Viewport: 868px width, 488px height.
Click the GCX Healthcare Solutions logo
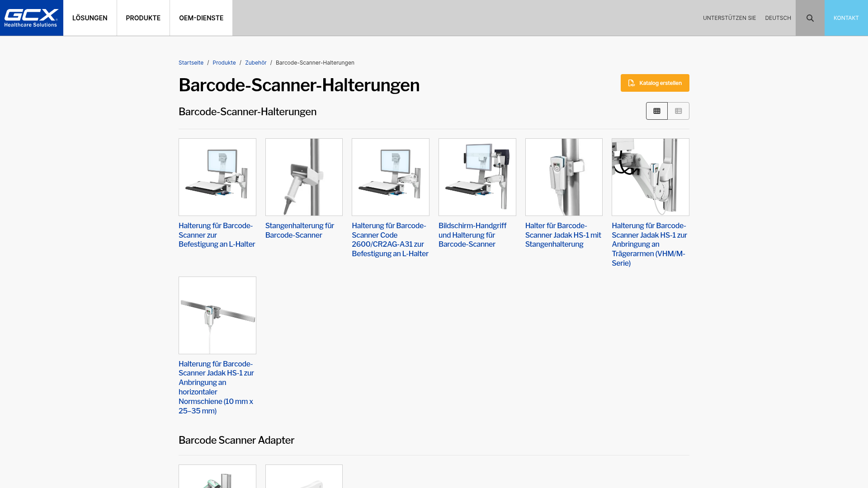point(32,18)
